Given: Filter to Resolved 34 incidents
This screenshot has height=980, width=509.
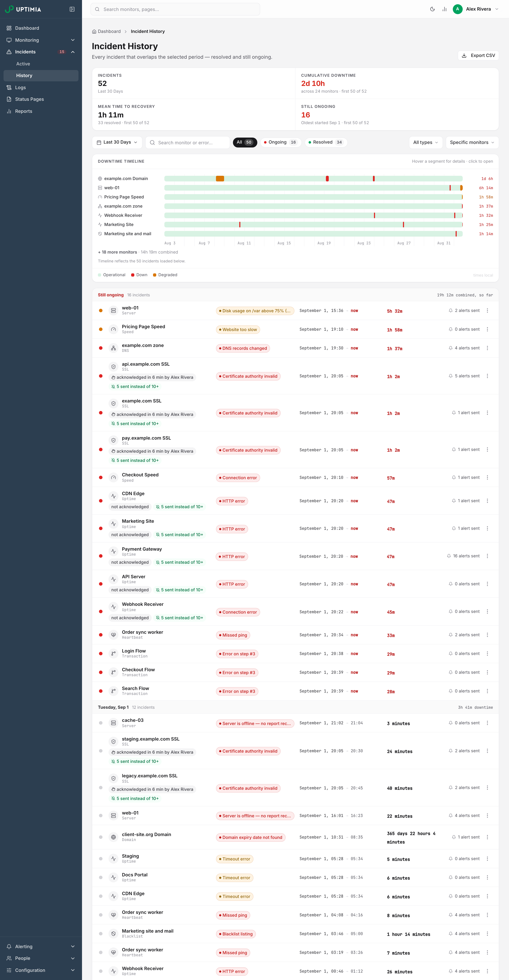Looking at the screenshot, I should (326, 142).
